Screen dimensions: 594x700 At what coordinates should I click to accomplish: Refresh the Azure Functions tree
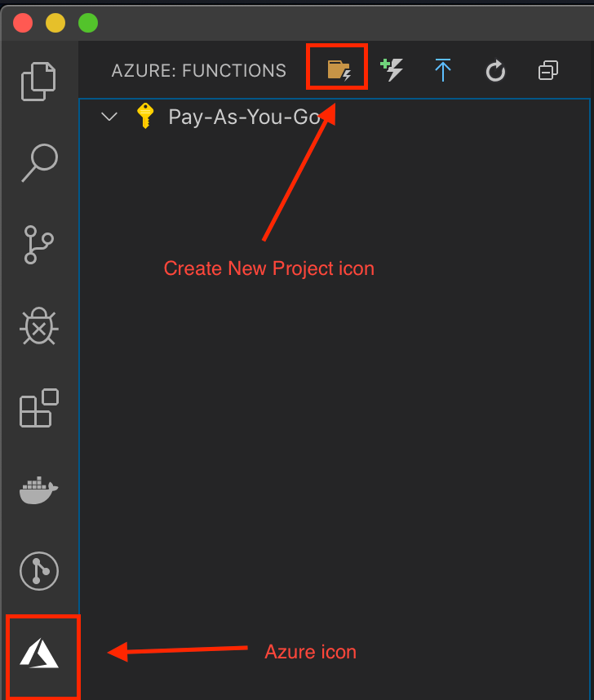(x=495, y=72)
